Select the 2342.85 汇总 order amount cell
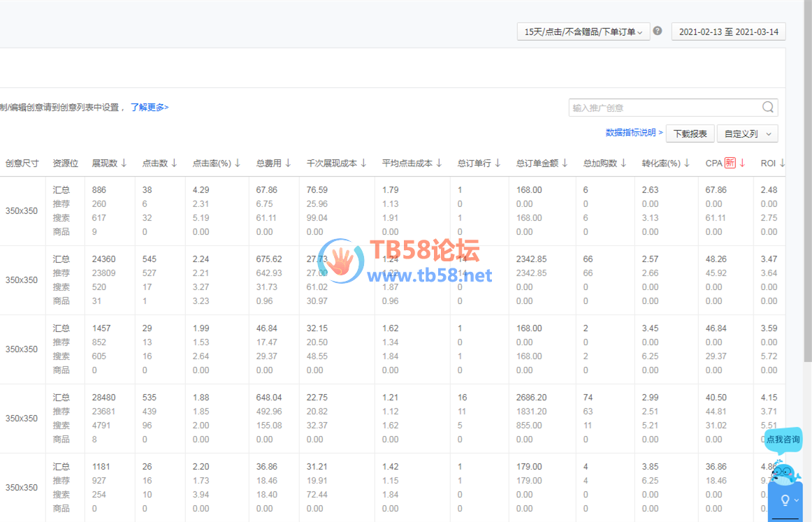 point(531,259)
